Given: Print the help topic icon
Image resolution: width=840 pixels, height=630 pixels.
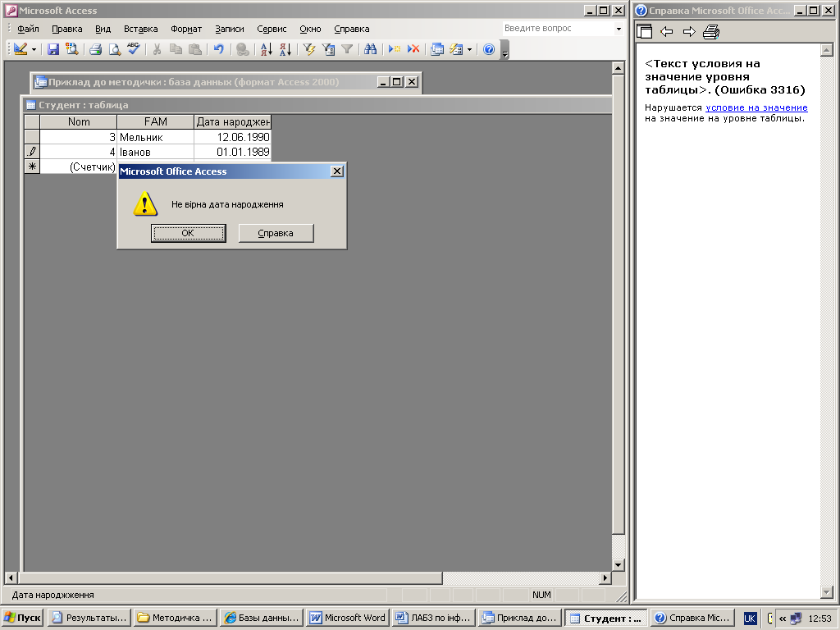Looking at the screenshot, I should tap(711, 32).
